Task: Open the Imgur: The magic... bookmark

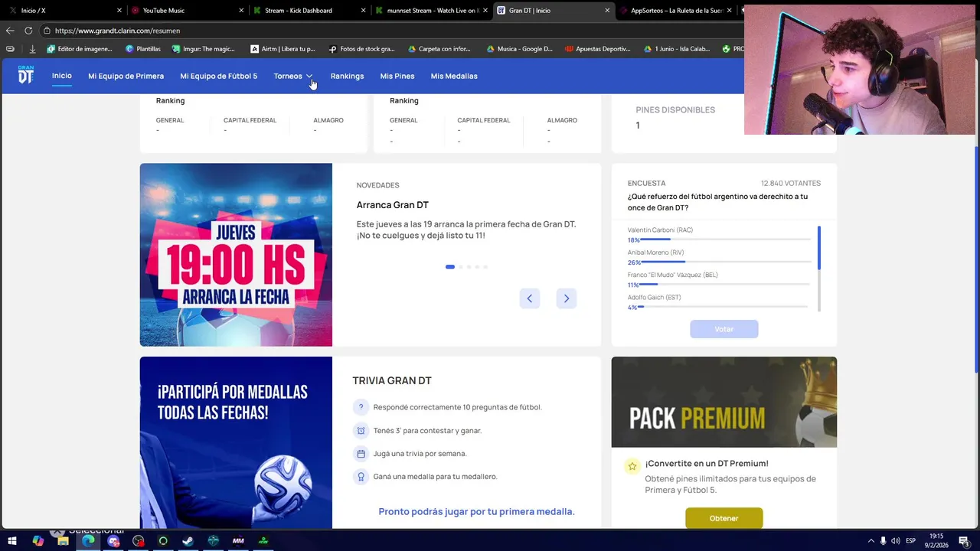Action: click(x=204, y=49)
